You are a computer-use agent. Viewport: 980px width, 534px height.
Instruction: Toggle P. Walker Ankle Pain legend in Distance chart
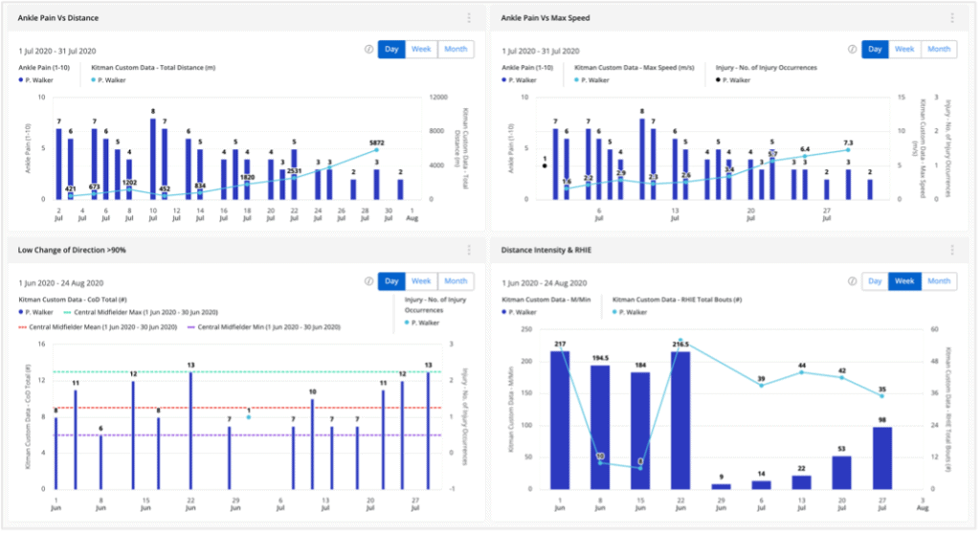pyautogui.click(x=36, y=80)
